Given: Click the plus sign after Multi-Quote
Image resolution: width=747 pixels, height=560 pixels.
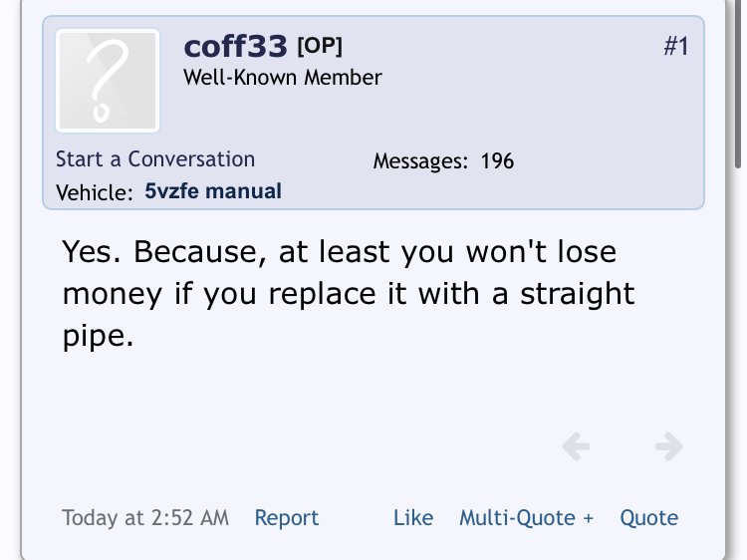Looking at the screenshot, I should coord(588,518).
